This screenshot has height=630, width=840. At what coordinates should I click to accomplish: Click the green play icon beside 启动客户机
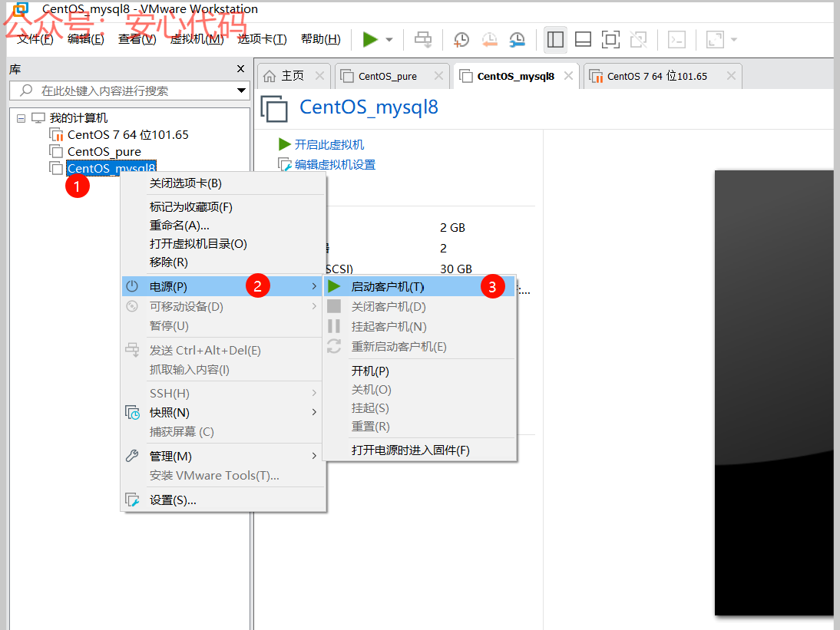pos(334,286)
